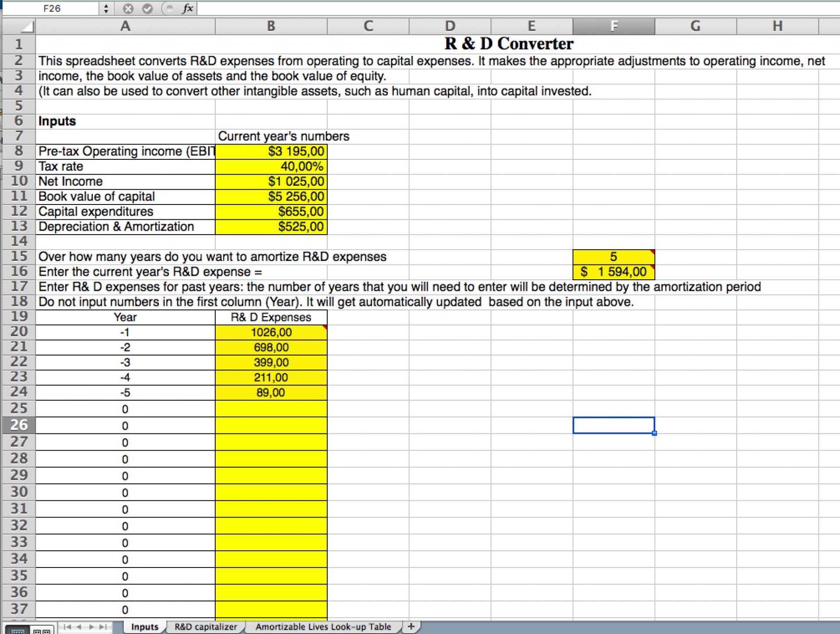This screenshot has height=634, width=840.
Task: Go to next sheet tab arrow
Action: [x=91, y=627]
